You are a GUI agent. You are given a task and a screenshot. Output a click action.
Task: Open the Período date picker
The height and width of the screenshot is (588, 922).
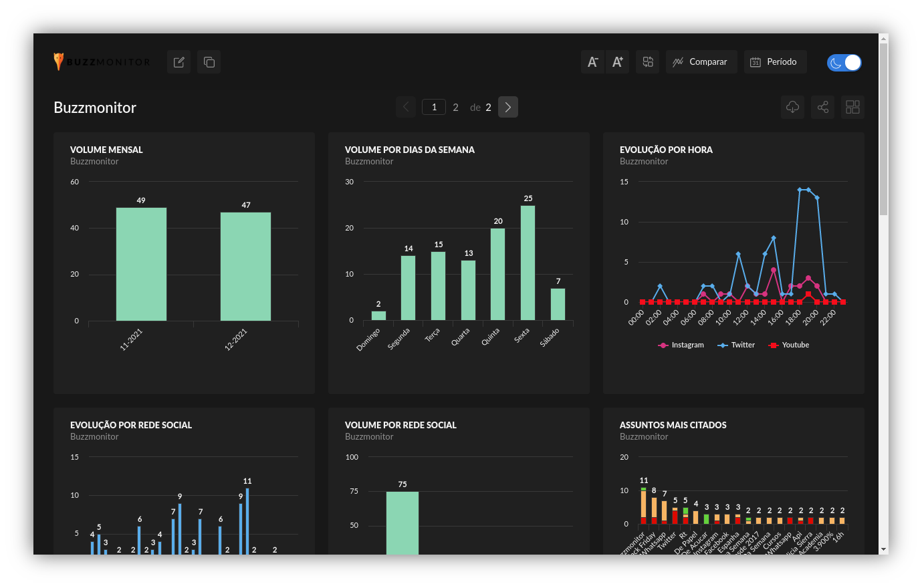pyautogui.click(x=774, y=62)
